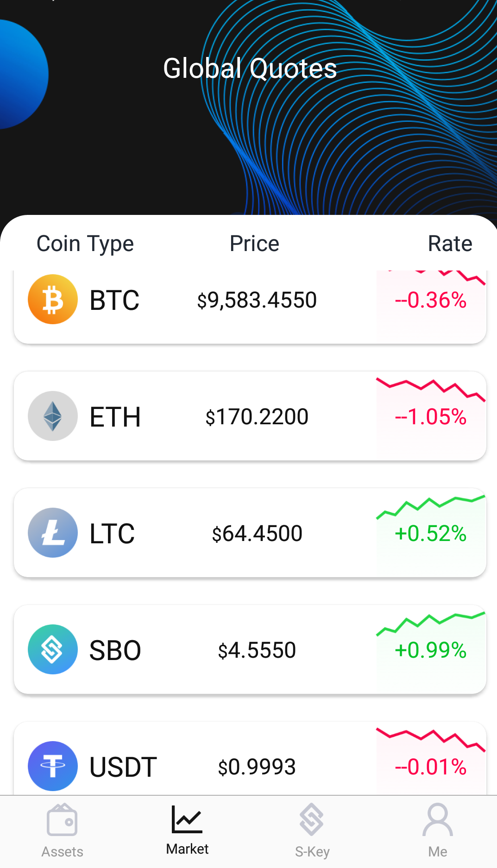Tap the Bitcoin coin icon
This screenshot has width=497, height=868.
coord(53,299)
